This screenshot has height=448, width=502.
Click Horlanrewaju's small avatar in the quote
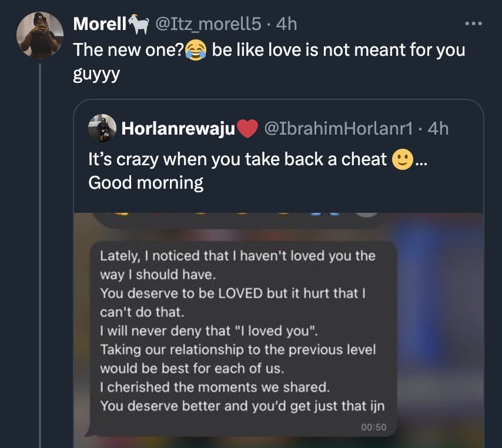click(x=102, y=128)
